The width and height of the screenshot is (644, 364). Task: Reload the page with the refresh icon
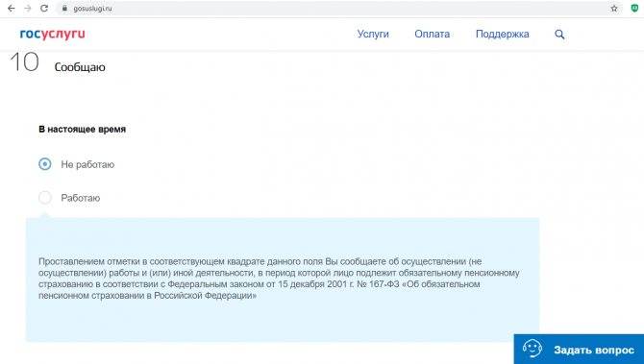[44, 9]
